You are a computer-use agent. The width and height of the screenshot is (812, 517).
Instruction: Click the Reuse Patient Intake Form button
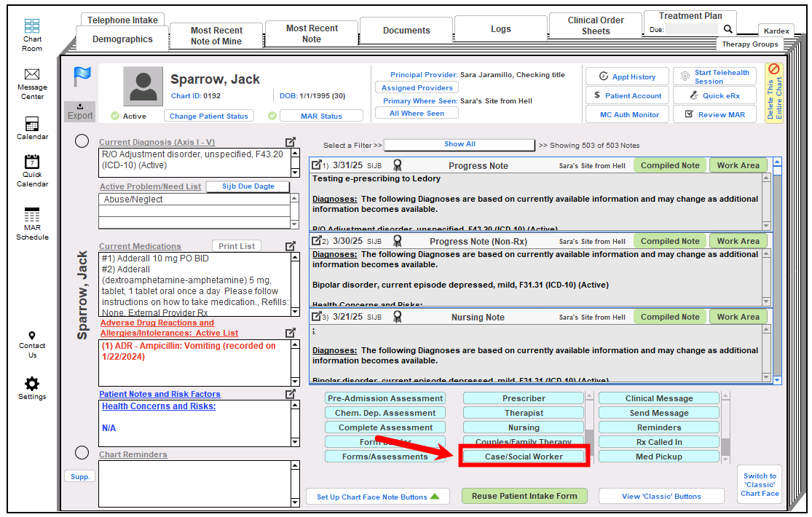click(x=524, y=496)
